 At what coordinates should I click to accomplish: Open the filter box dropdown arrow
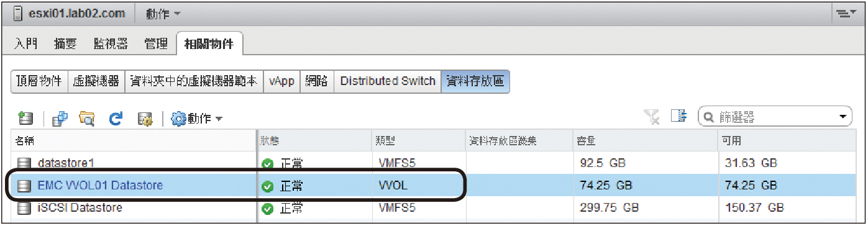point(843,117)
